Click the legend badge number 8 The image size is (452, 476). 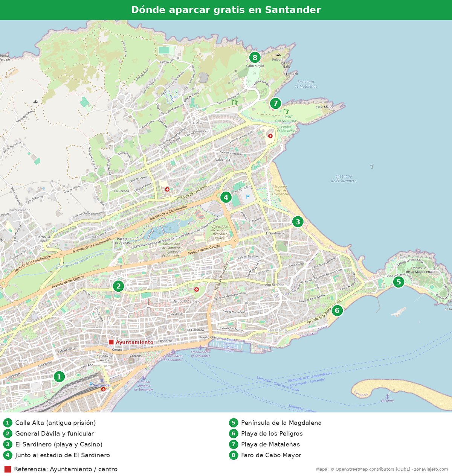pyautogui.click(x=234, y=455)
